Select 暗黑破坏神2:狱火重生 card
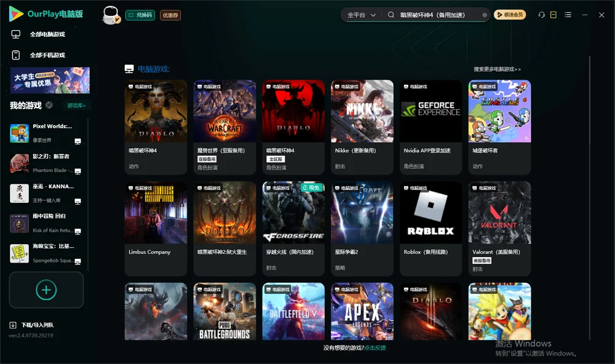 [x=224, y=229]
